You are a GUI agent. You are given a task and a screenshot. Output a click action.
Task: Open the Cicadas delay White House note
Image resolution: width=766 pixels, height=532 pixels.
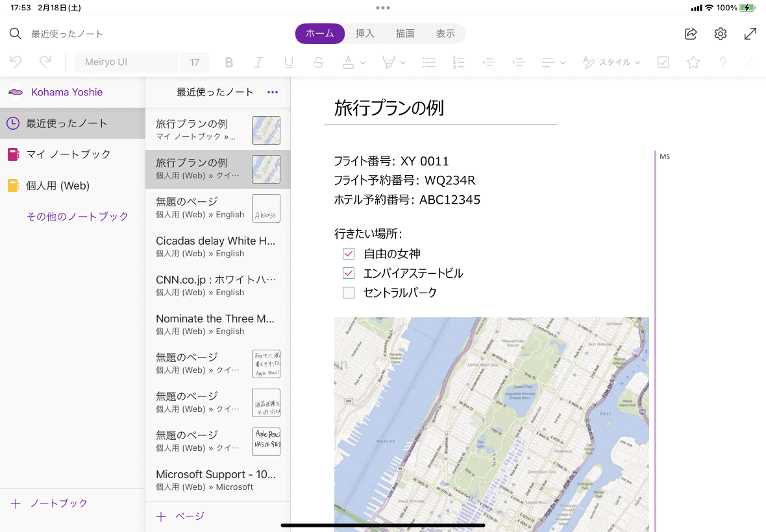coord(216,247)
